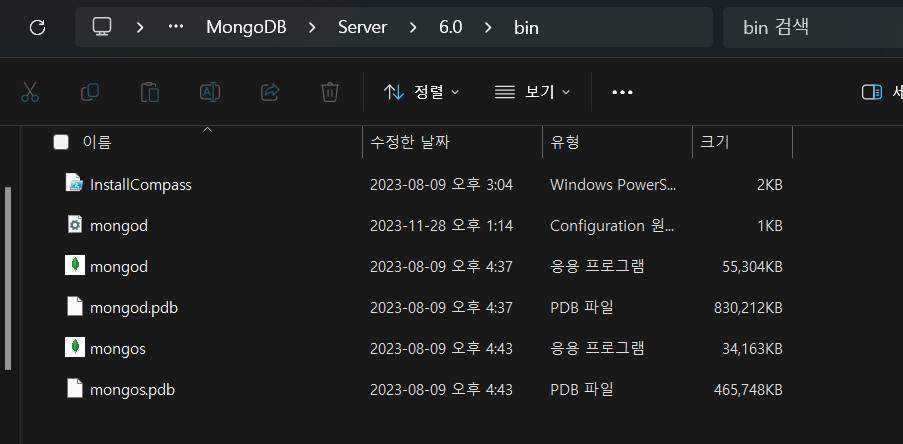
Task: Click the mongod.pdb file icon
Action: [x=74, y=307]
